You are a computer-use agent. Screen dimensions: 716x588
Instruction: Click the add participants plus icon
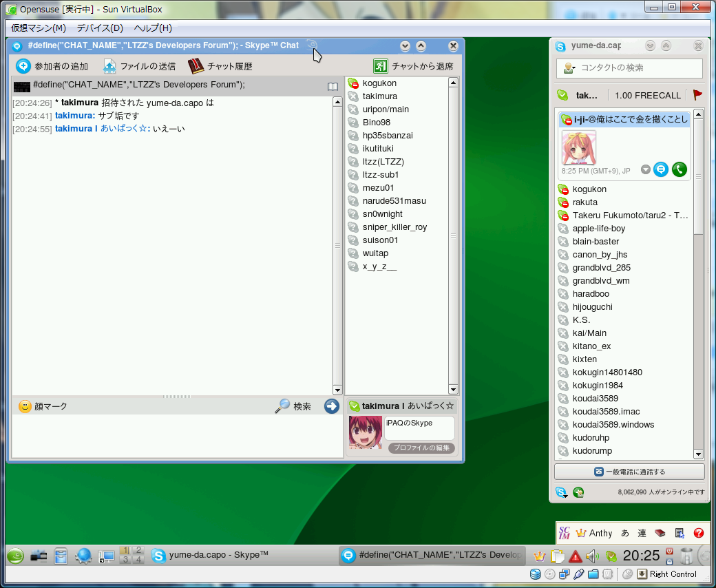(x=23, y=66)
